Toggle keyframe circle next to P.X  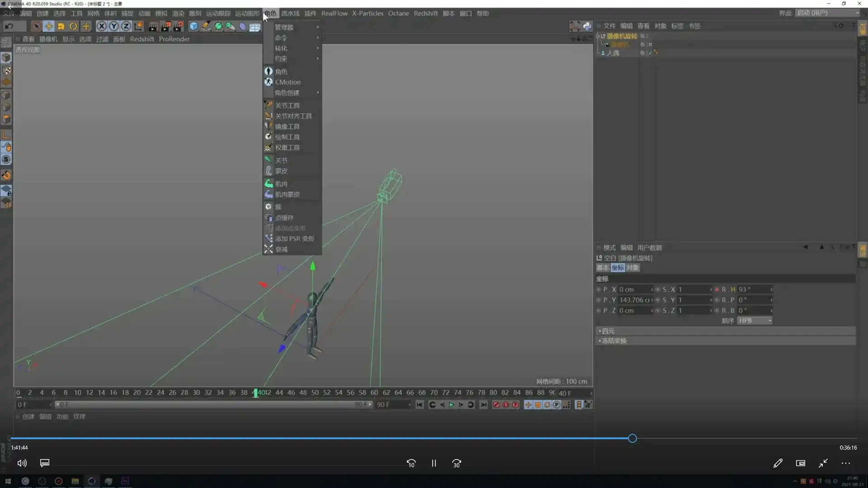tap(599, 290)
